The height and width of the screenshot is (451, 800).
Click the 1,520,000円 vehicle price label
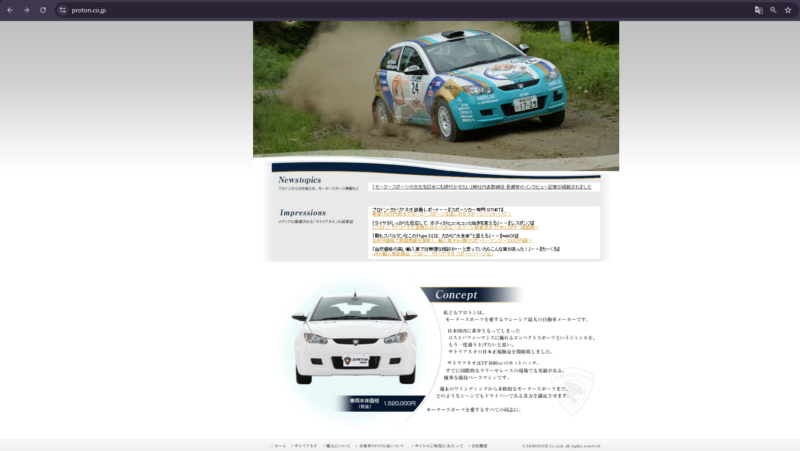tap(398, 403)
